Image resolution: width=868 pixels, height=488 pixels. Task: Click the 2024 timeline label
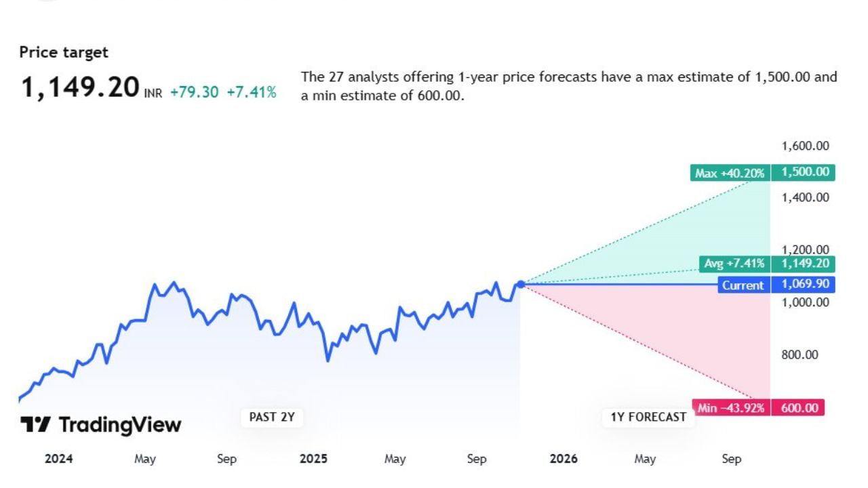[x=59, y=459]
